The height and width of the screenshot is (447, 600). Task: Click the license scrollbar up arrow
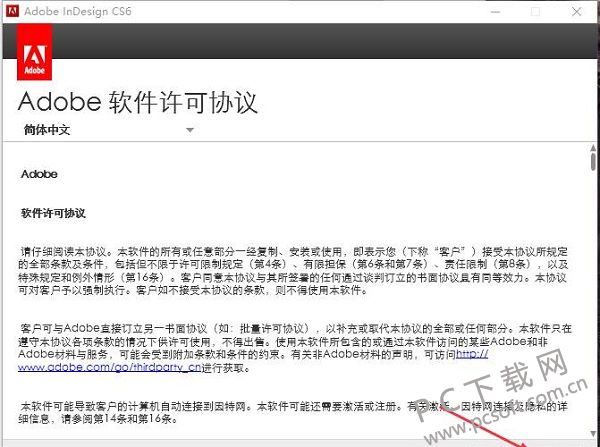pos(593,147)
